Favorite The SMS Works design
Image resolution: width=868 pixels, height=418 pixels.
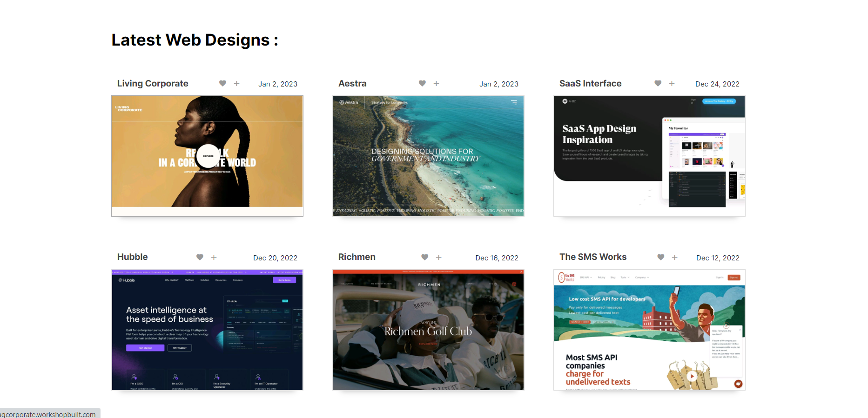pos(660,257)
